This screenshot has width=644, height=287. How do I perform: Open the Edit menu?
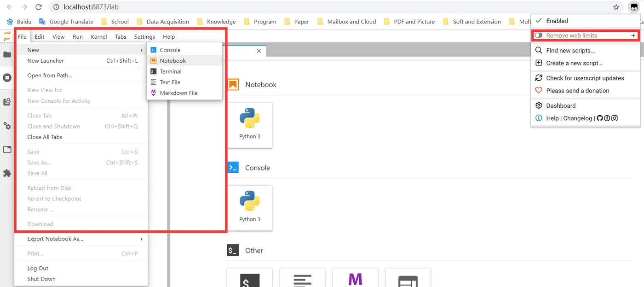click(x=40, y=37)
